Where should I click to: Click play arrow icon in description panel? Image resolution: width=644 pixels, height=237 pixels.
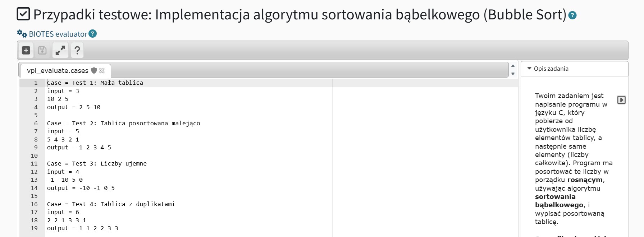click(x=621, y=100)
